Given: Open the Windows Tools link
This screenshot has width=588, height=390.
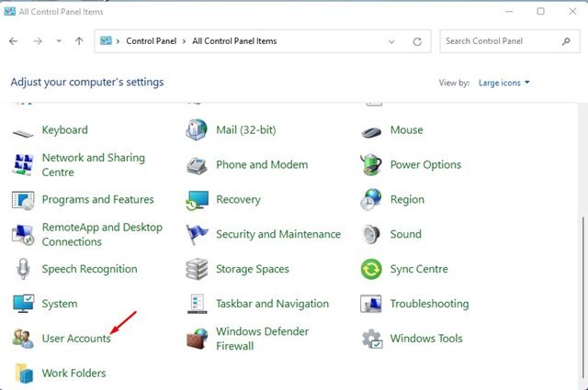Looking at the screenshot, I should (426, 339).
